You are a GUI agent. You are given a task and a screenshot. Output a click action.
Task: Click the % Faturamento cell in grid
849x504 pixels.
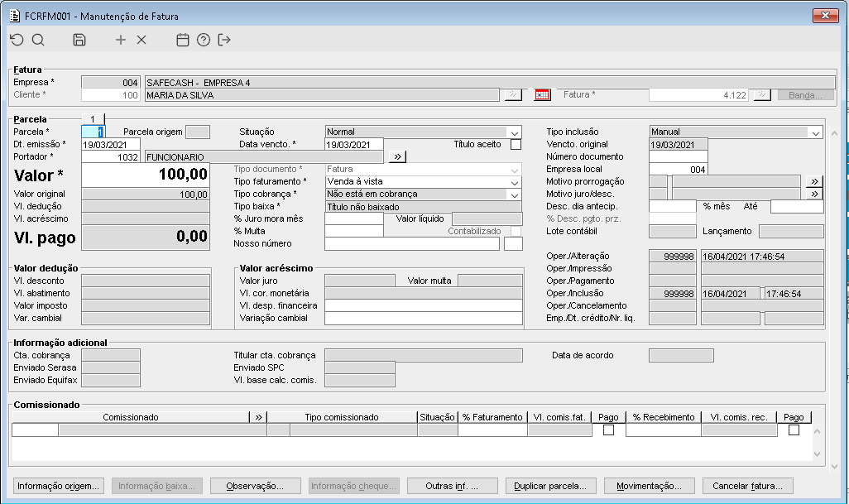point(492,430)
